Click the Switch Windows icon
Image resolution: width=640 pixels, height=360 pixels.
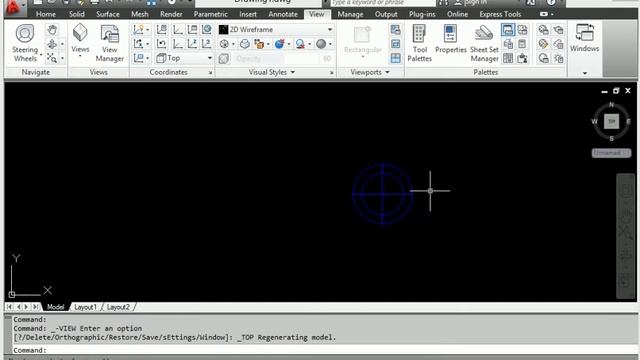(x=584, y=38)
